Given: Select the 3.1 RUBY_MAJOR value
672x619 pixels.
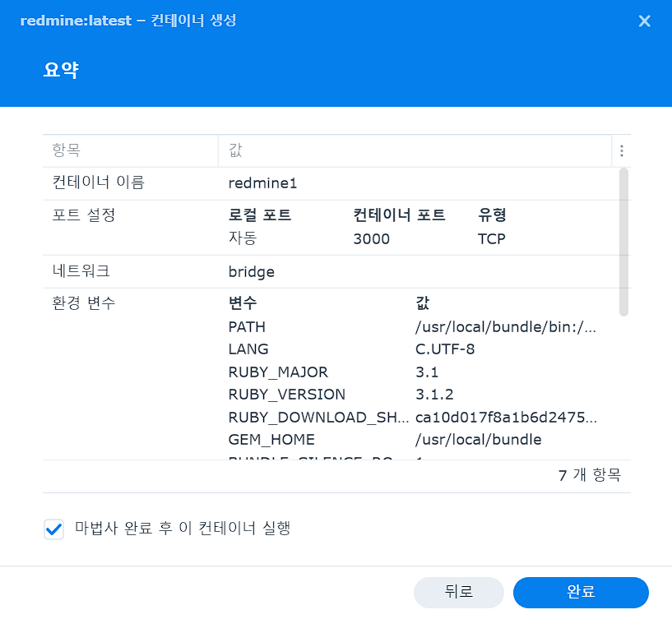Looking at the screenshot, I should [x=427, y=372].
